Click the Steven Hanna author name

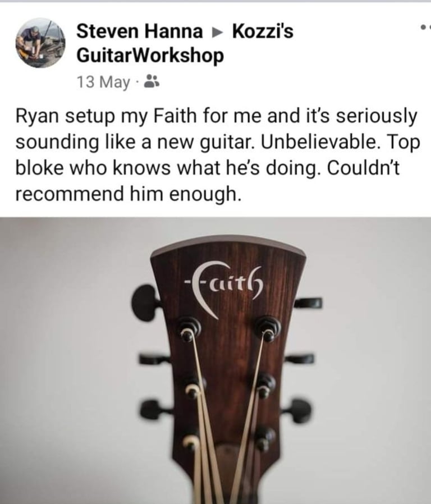coord(140,31)
